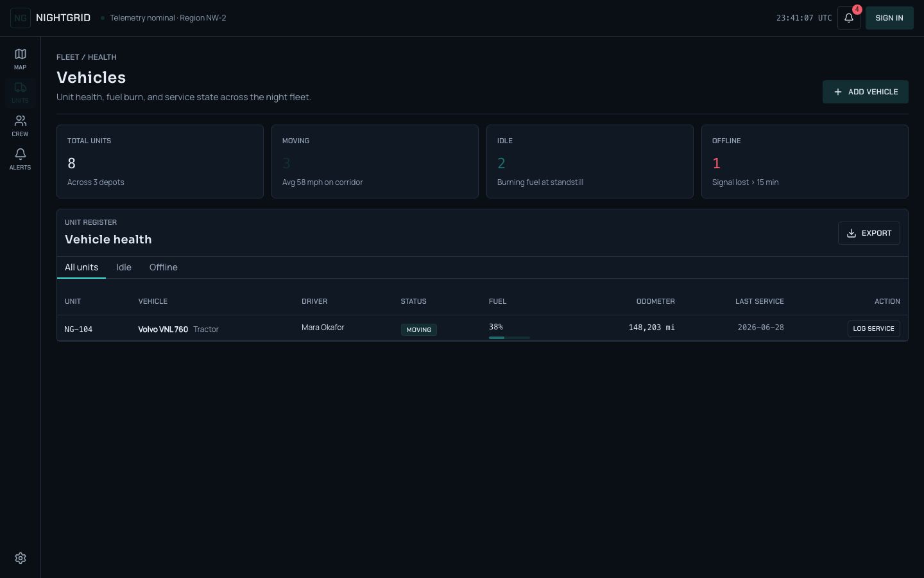Export the unit register
The height and width of the screenshot is (578, 924).
point(869,233)
